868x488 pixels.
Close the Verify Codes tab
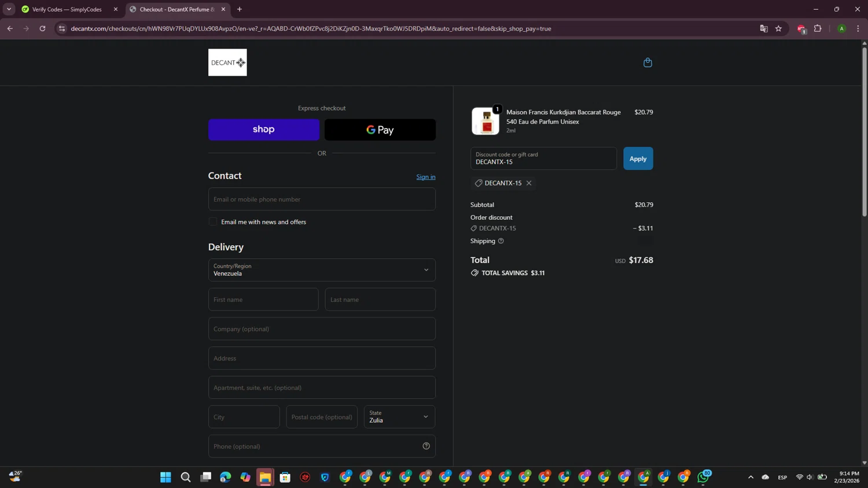tap(116, 9)
